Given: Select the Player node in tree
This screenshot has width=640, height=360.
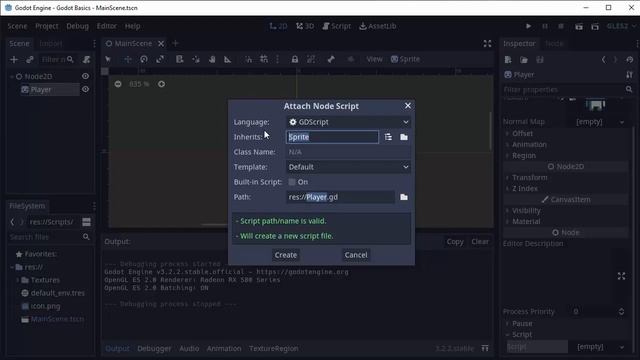Looking at the screenshot, I should click(x=41, y=89).
